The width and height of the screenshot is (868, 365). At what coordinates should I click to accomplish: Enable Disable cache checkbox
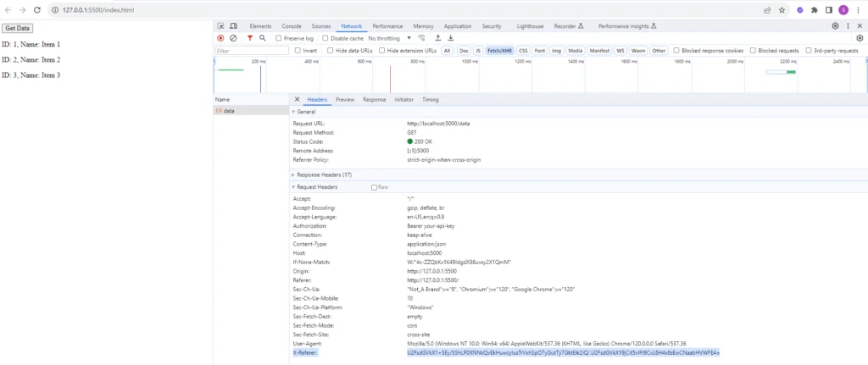click(325, 38)
